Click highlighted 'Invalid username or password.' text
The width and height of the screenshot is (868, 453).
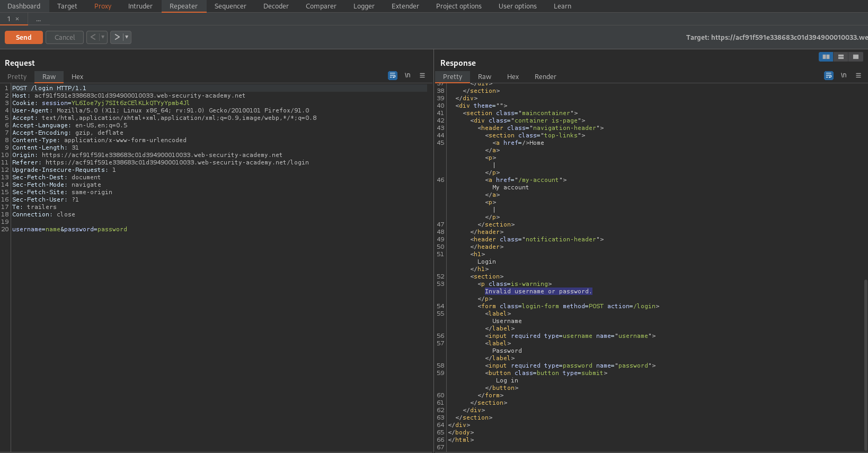[x=538, y=291]
